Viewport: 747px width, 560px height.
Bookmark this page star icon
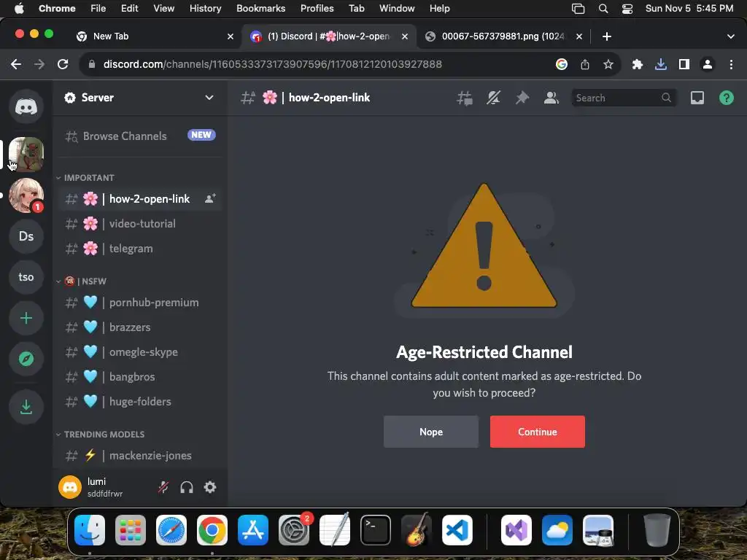608,64
